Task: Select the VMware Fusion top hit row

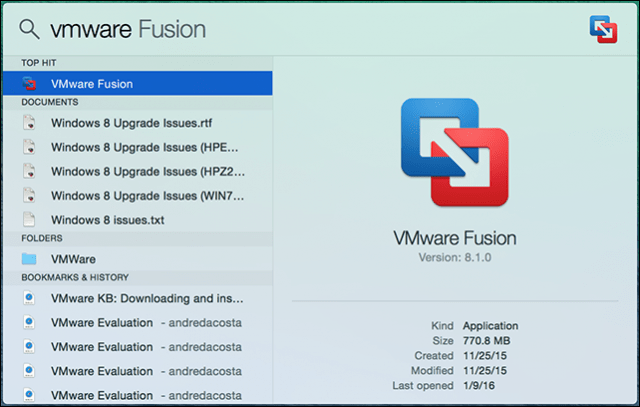Action: 138,83
